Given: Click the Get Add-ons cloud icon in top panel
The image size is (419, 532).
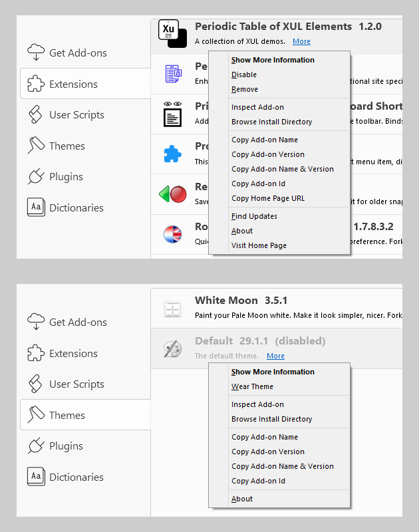Looking at the screenshot, I should [x=36, y=53].
